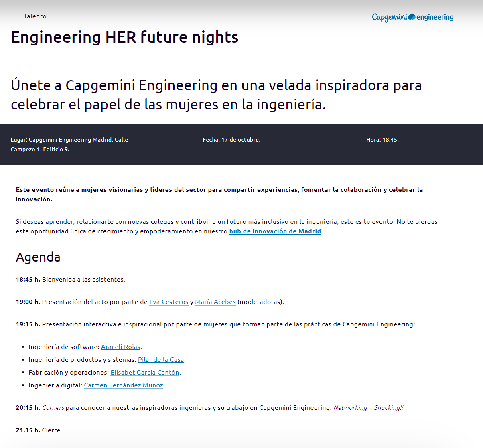Click the Hora: 18:45 text
This screenshot has height=448, width=483.
click(382, 140)
